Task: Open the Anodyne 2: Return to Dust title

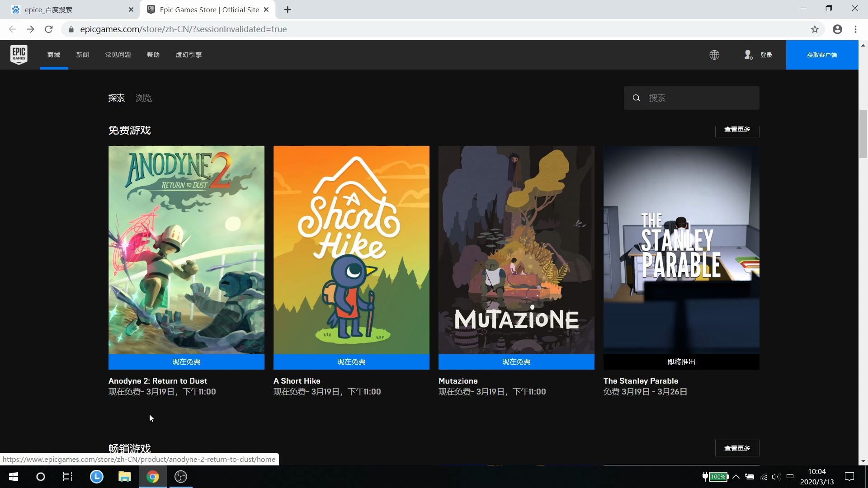Action: point(158,381)
